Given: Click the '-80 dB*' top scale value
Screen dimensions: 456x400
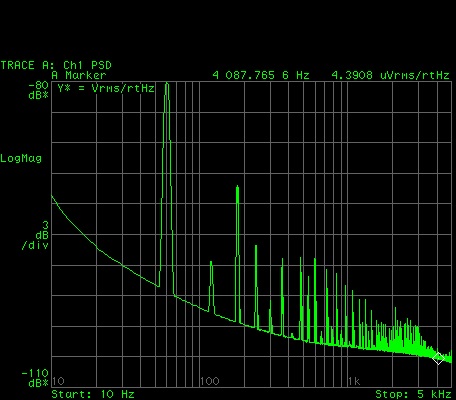Looking at the screenshot, I should click(38, 90).
